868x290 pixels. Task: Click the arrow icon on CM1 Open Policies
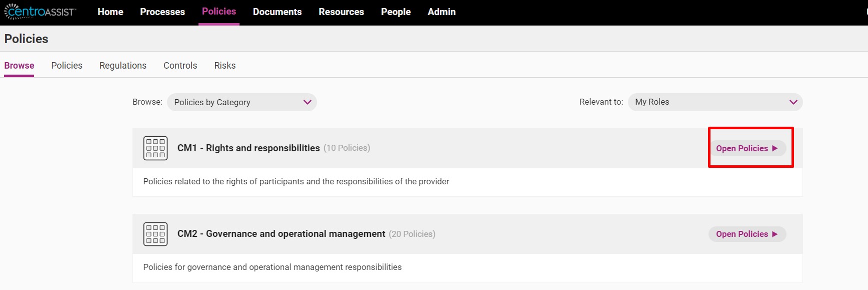coord(775,148)
